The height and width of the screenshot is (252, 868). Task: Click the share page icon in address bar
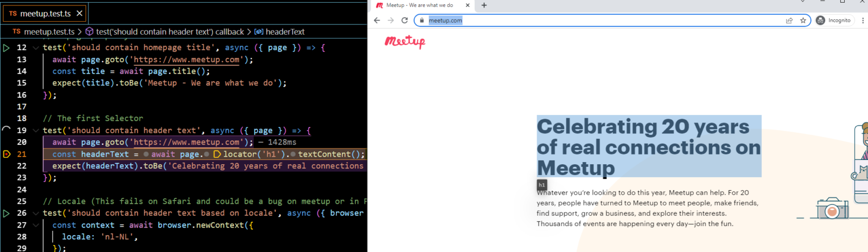tap(789, 21)
